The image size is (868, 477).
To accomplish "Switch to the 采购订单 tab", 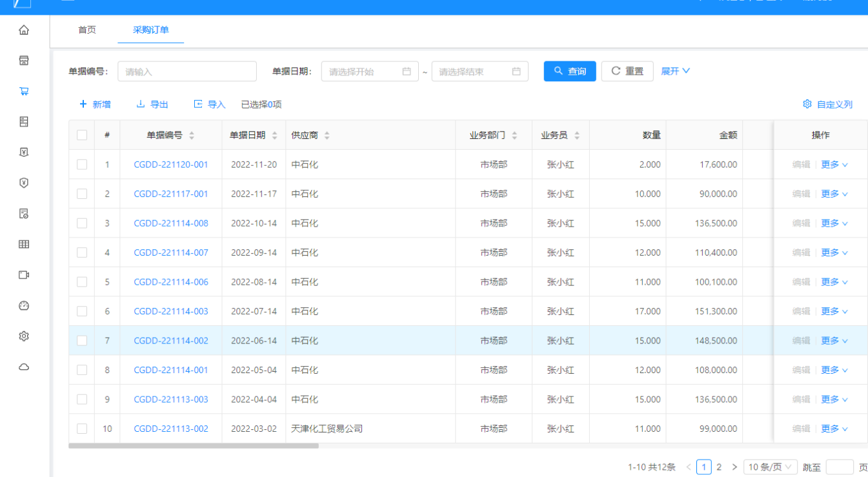I will point(151,30).
